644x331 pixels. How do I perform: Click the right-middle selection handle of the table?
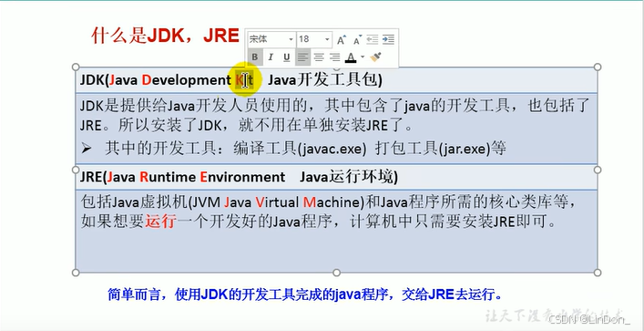tap(598, 170)
